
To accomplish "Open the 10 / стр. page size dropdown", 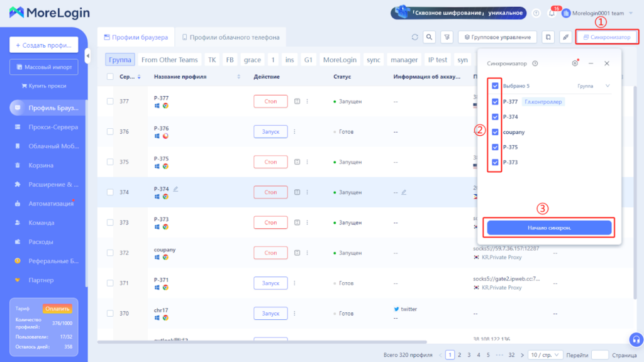I will click(x=545, y=355).
